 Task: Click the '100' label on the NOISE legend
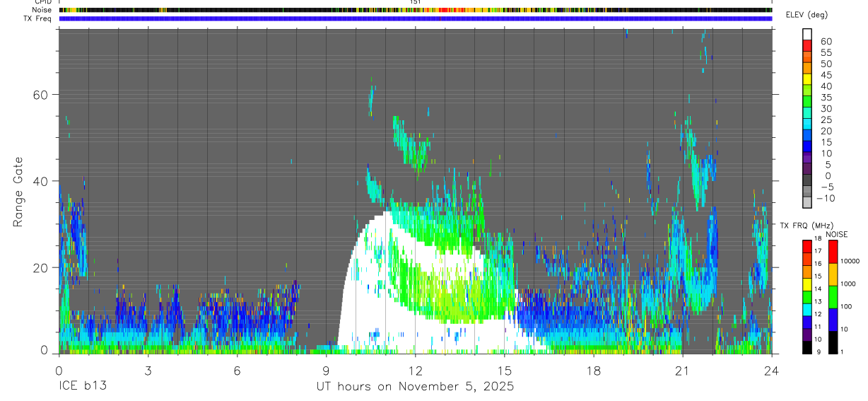pyautogui.click(x=846, y=306)
